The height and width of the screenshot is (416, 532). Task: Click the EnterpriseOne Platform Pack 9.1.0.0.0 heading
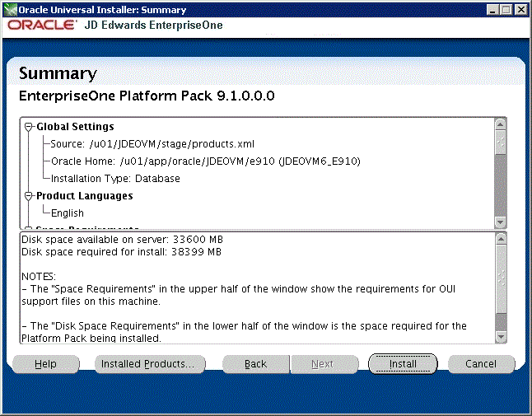[147, 96]
